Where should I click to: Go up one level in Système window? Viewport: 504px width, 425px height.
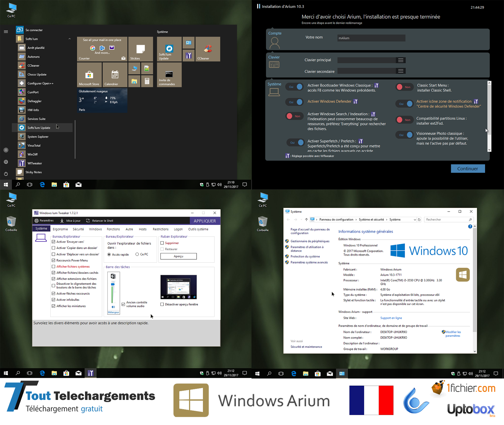(x=306, y=220)
